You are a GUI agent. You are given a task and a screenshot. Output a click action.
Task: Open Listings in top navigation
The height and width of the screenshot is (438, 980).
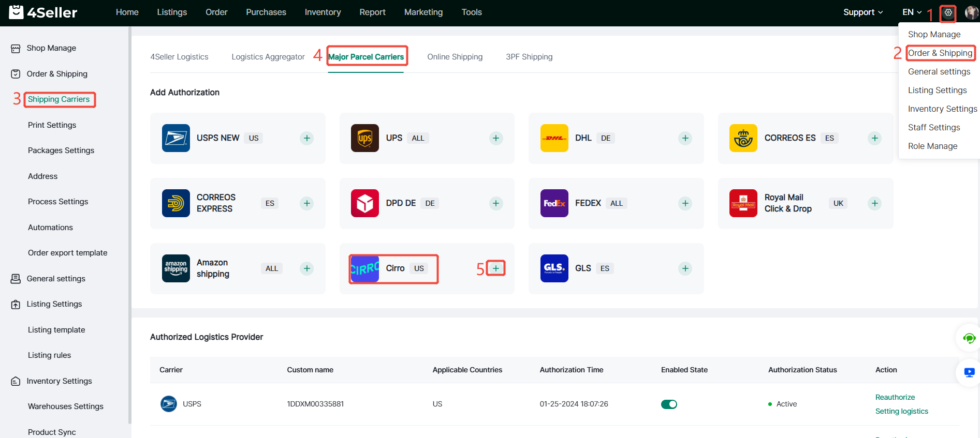coord(172,12)
